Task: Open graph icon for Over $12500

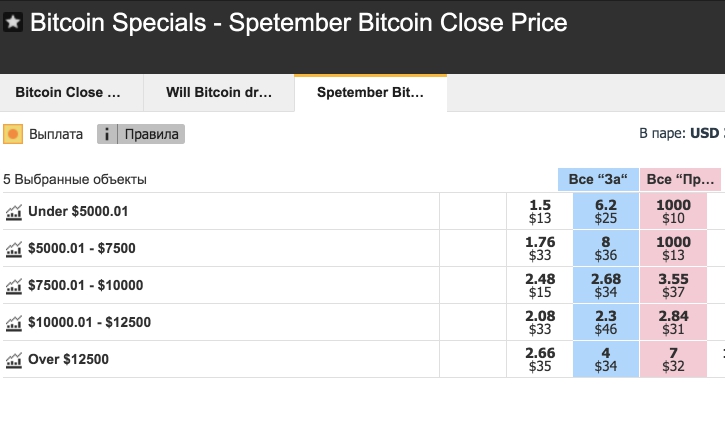Action: click(x=14, y=360)
